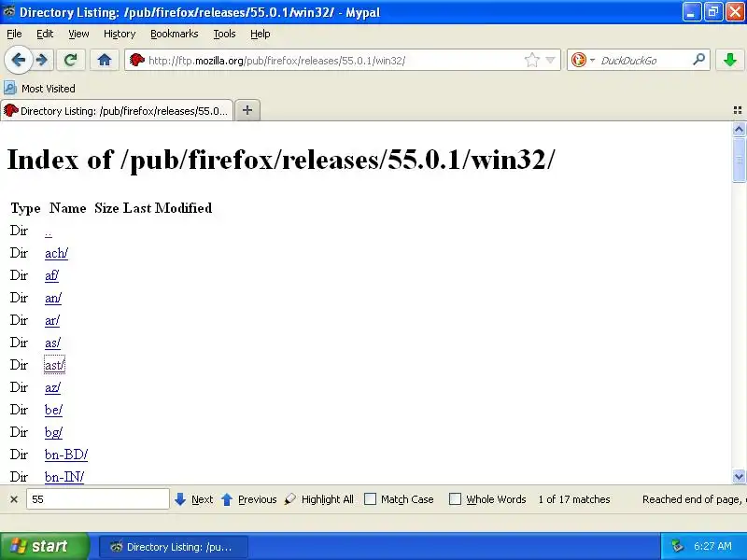
Task: Click the '1 of 17 matches' find status
Action: pos(574,499)
